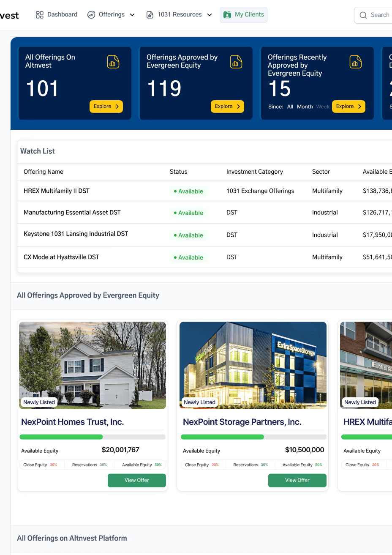Open the Dashboard nav item
This screenshot has width=392, height=555.
57,15
